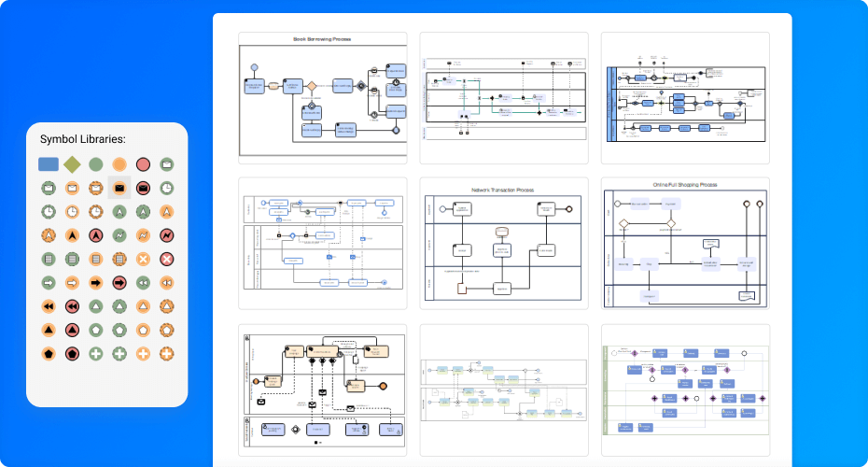Pick the orange solid white escalation arrowhead symbol
The width and height of the screenshot is (868, 467).
pyautogui.click(x=167, y=212)
